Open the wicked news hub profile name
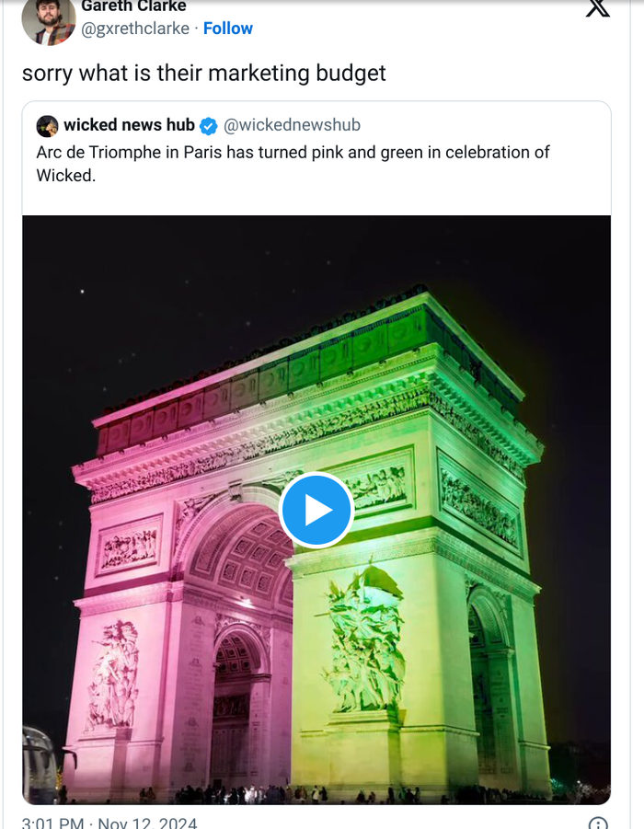This screenshot has width=644, height=829. 129,125
